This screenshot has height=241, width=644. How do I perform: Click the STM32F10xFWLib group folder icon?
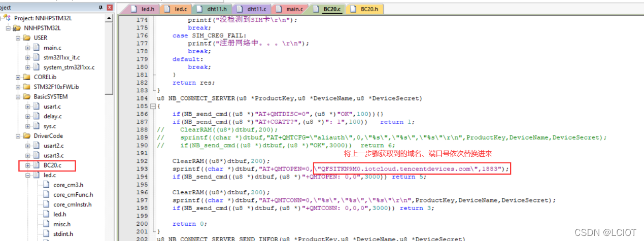pyautogui.click(x=27, y=87)
